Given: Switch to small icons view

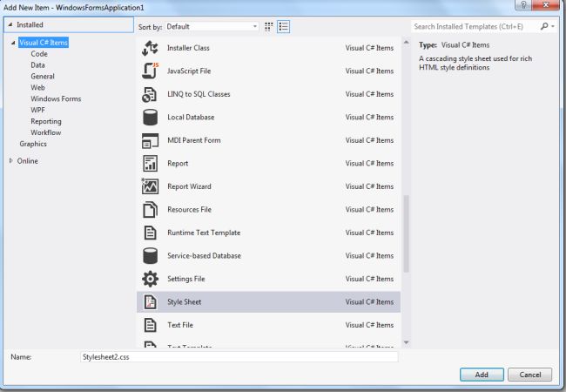Looking at the screenshot, I should [x=268, y=27].
